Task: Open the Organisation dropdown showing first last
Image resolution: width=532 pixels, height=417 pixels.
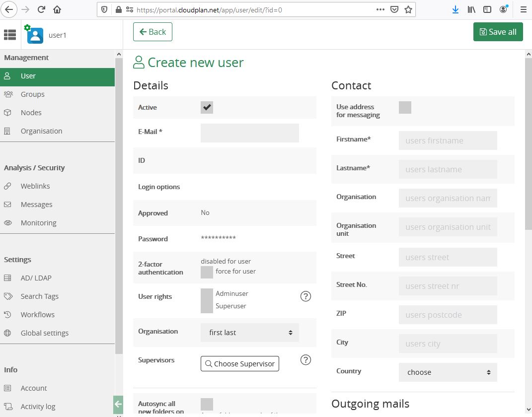Action: (x=249, y=332)
